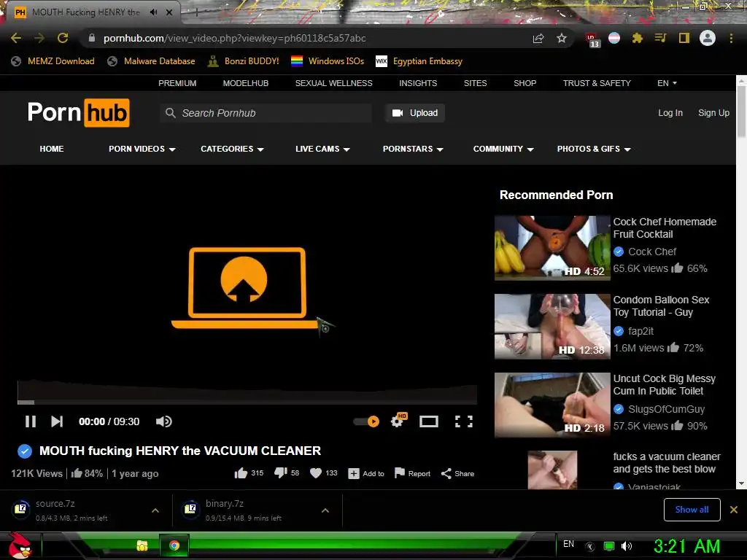Go to the HOME nav item
747x560 pixels.
[x=52, y=149]
